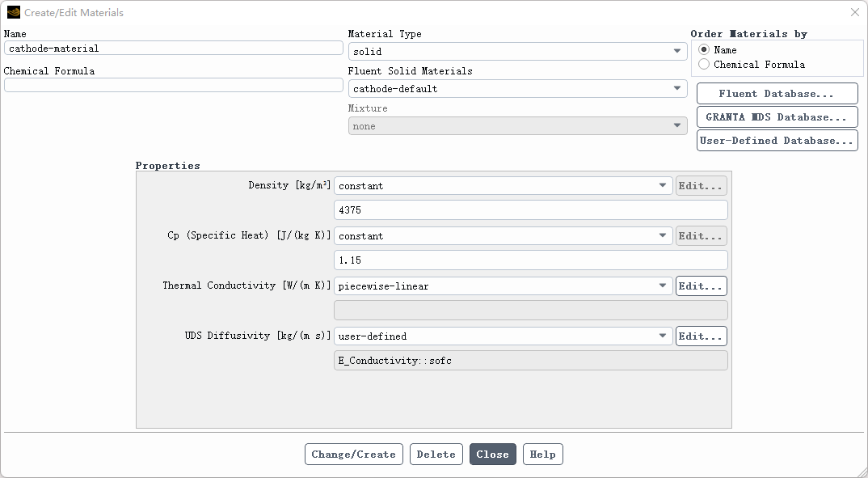Click the Change/Create button
The height and width of the screenshot is (478, 868).
[353, 455]
